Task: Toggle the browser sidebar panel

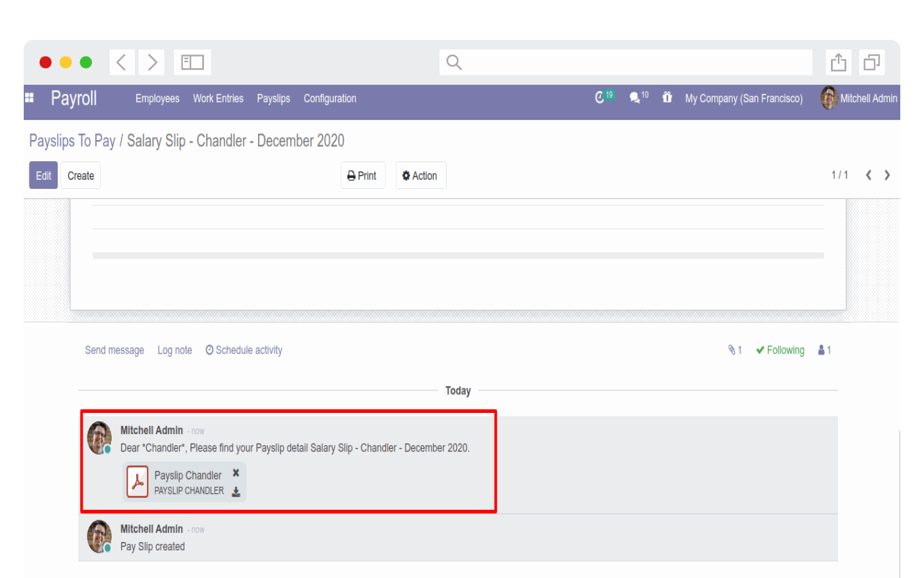Action: [x=193, y=62]
